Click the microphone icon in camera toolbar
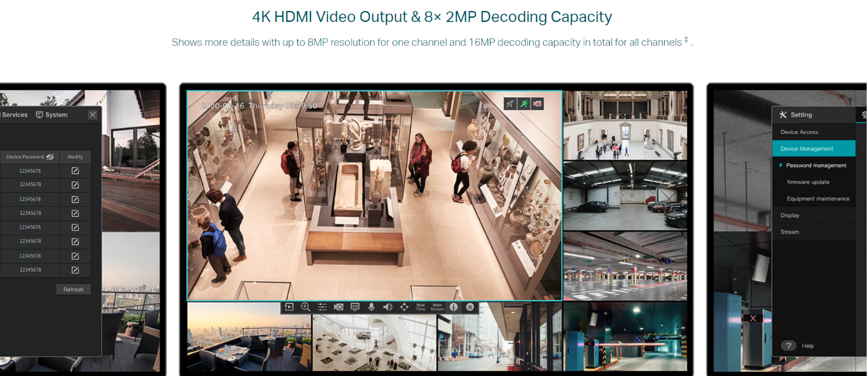The height and width of the screenshot is (376, 868). click(372, 307)
